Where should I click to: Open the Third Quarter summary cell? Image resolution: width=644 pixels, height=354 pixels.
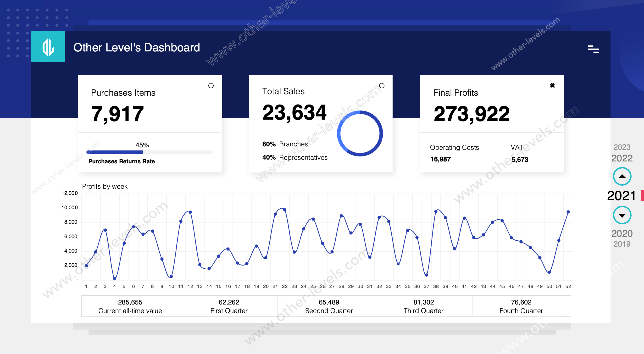click(x=423, y=306)
